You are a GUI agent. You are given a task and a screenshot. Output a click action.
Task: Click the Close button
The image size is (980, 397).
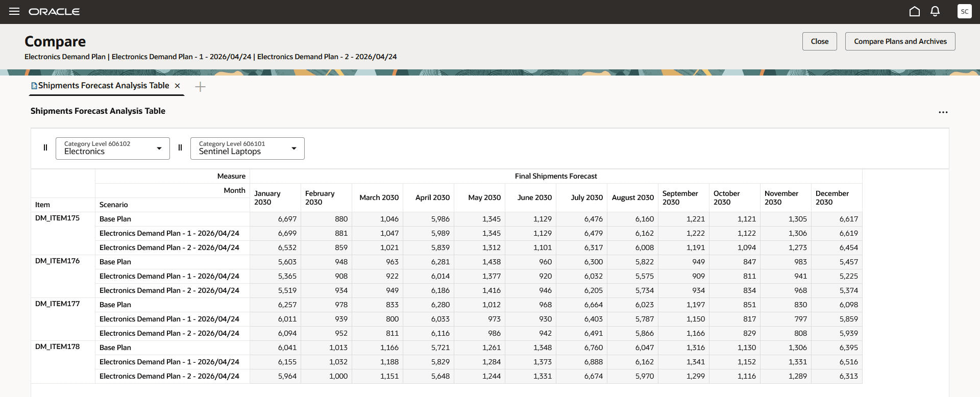pos(819,41)
